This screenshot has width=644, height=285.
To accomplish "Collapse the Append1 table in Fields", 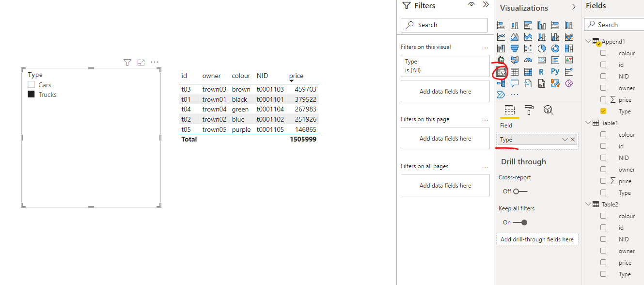I will coord(588,42).
